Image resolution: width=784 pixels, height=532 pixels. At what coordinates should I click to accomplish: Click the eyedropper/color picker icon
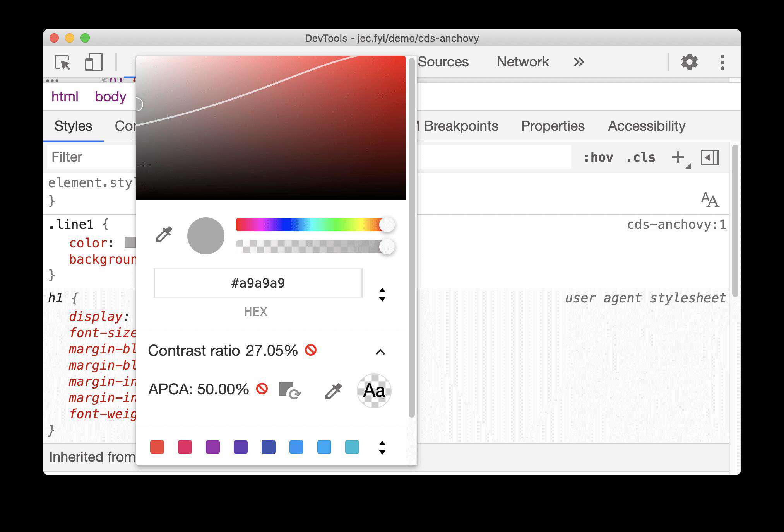tap(163, 235)
